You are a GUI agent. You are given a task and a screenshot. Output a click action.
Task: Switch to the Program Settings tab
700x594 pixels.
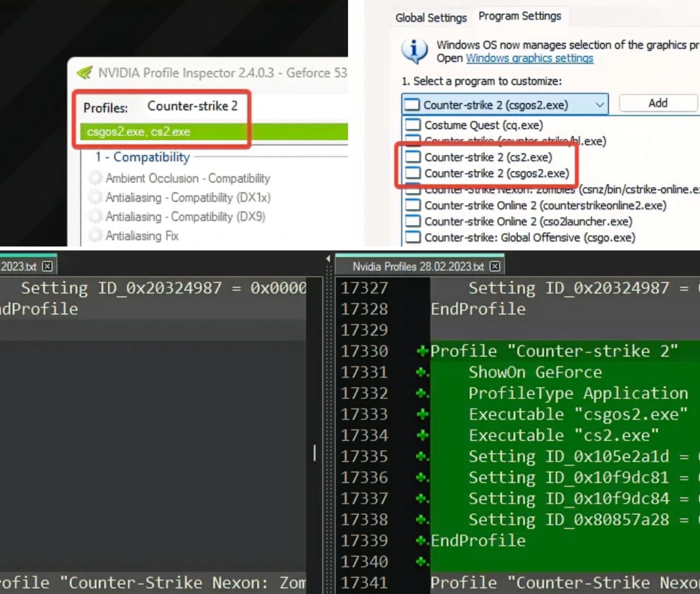click(x=520, y=16)
